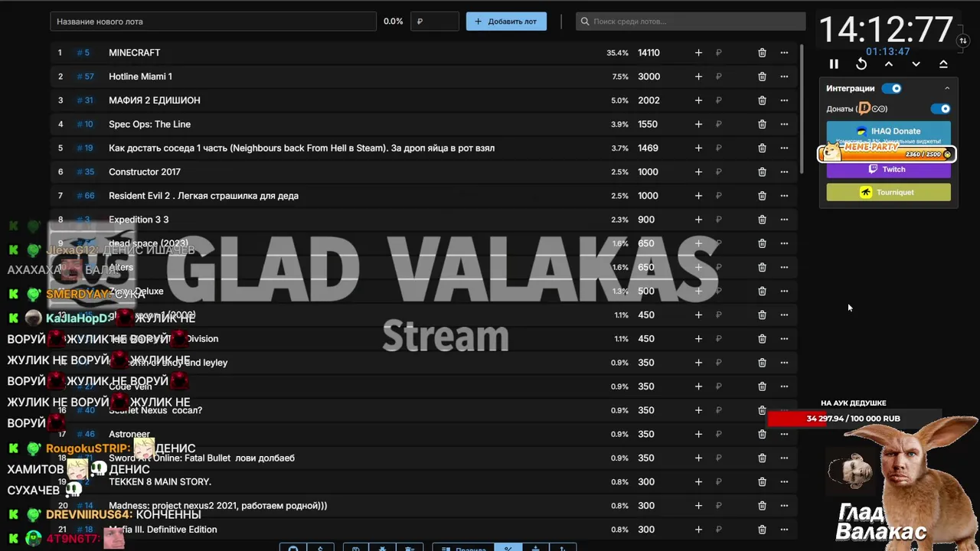Toggle the Интеграции switch
The image size is (980, 551).
(892, 89)
